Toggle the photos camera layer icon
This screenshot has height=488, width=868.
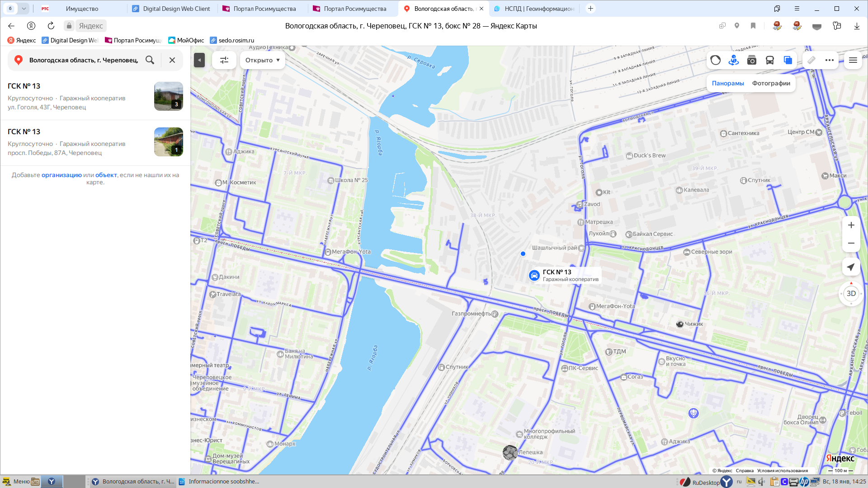pos(751,60)
